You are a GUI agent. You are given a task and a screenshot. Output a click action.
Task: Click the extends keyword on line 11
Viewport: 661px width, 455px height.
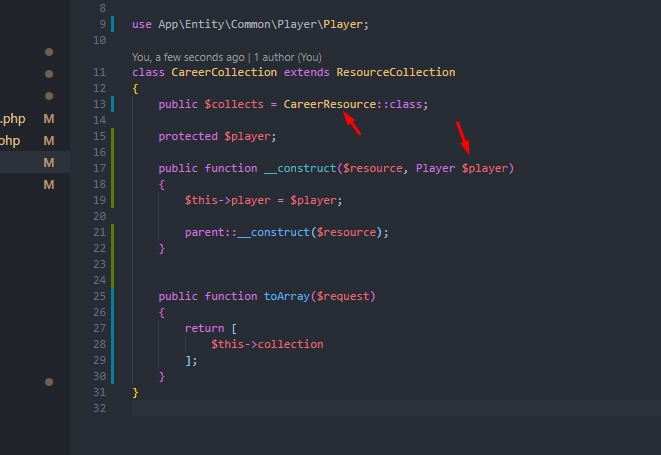[x=306, y=73]
